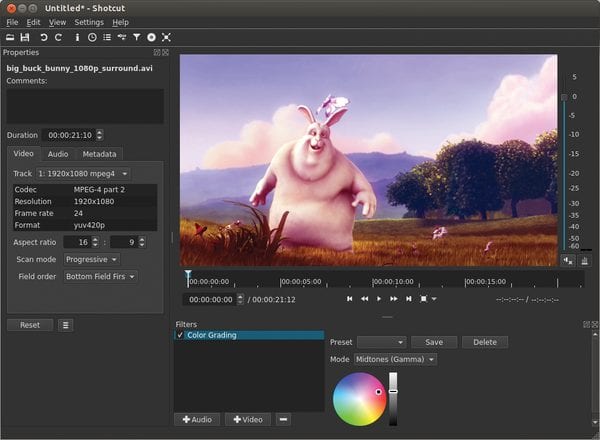The width and height of the screenshot is (600, 440).
Task: Open the Settings menu
Action: pos(89,21)
